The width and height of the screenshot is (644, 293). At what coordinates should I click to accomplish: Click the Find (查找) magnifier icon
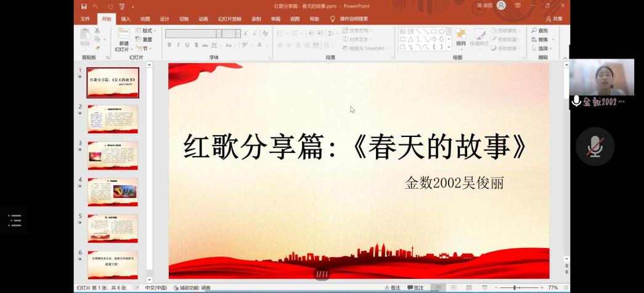pyautogui.click(x=535, y=30)
